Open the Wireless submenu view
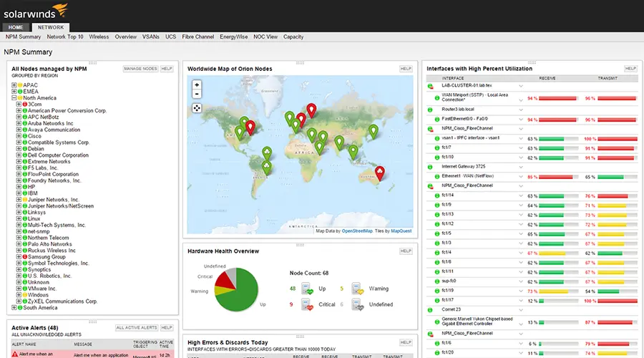 [99, 37]
